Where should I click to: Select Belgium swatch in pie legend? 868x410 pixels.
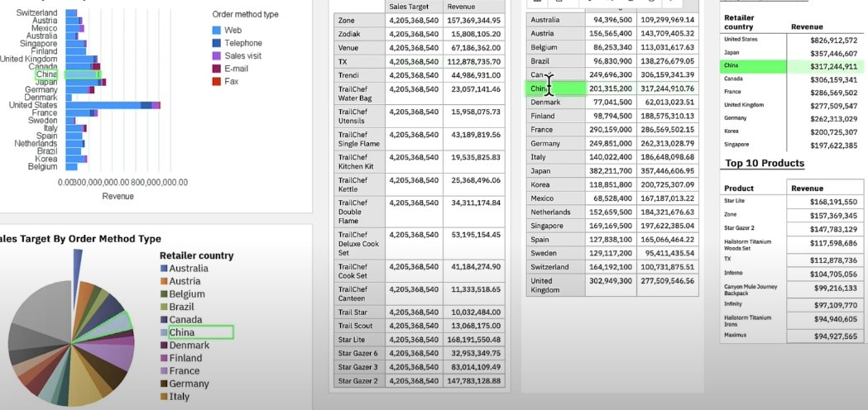[x=163, y=293]
